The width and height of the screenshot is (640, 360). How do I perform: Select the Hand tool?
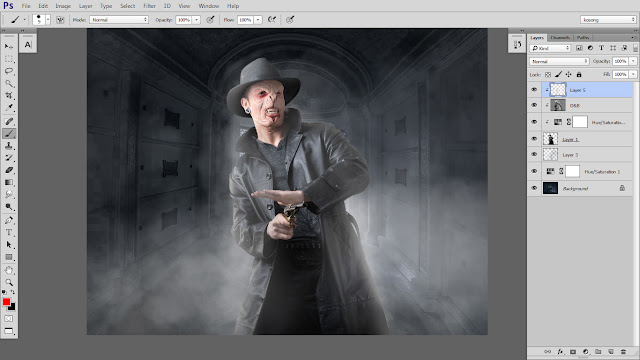click(9, 270)
